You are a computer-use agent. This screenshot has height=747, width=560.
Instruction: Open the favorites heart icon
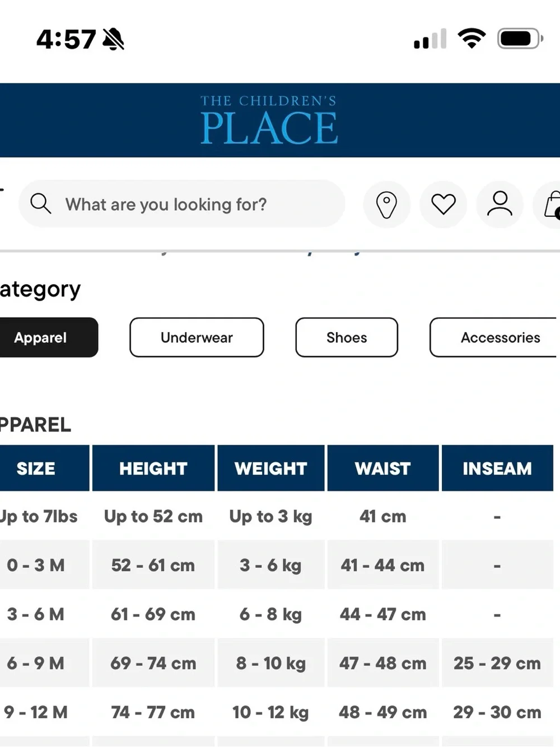444,205
